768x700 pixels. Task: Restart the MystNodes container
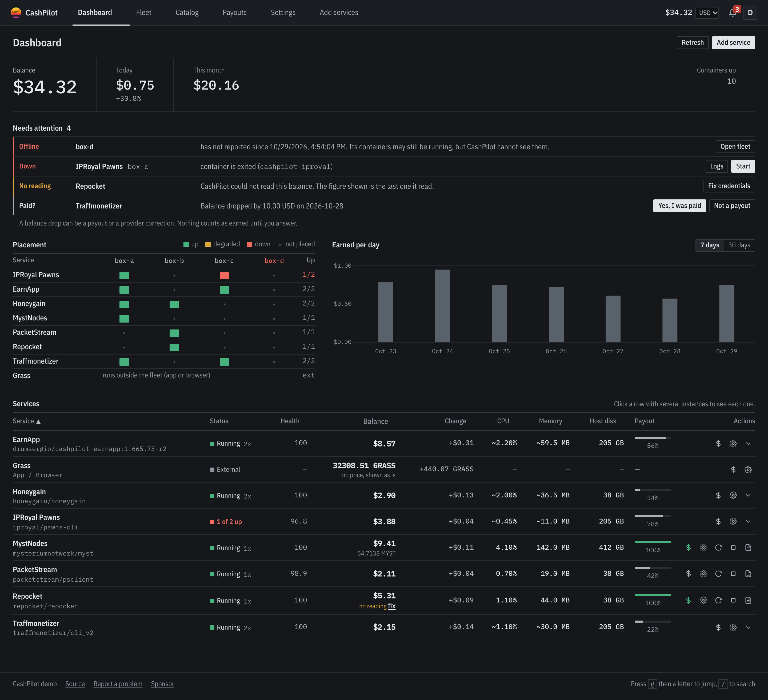click(x=718, y=547)
